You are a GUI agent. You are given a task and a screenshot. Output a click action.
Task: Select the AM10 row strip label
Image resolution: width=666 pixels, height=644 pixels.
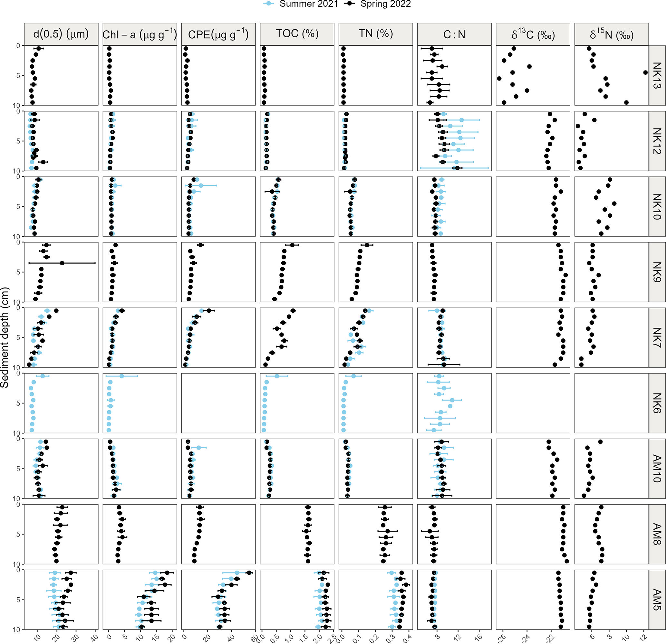pos(657,469)
